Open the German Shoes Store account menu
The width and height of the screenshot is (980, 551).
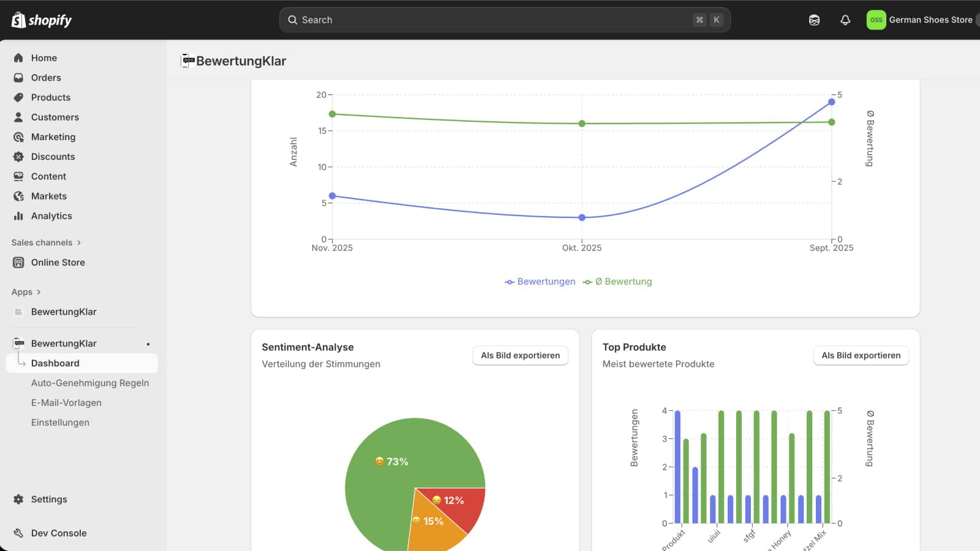point(920,20)
